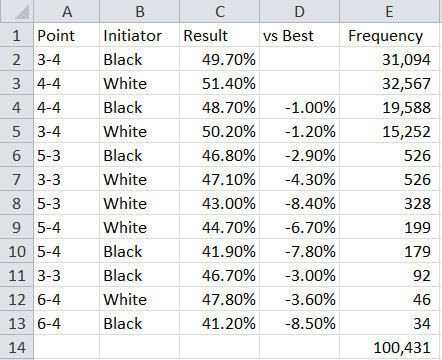Select column D header
Viewport: 442px width, 360px height.
299,11
